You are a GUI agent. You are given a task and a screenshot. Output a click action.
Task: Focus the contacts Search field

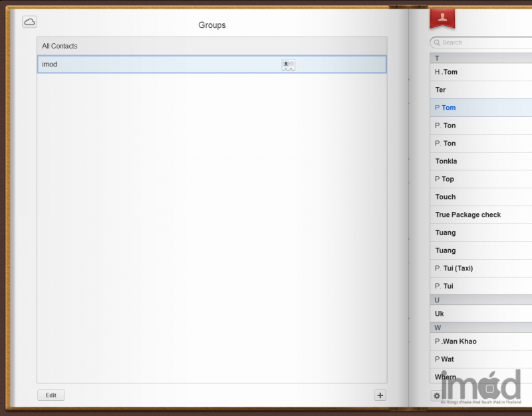click(x=485, y=43)
